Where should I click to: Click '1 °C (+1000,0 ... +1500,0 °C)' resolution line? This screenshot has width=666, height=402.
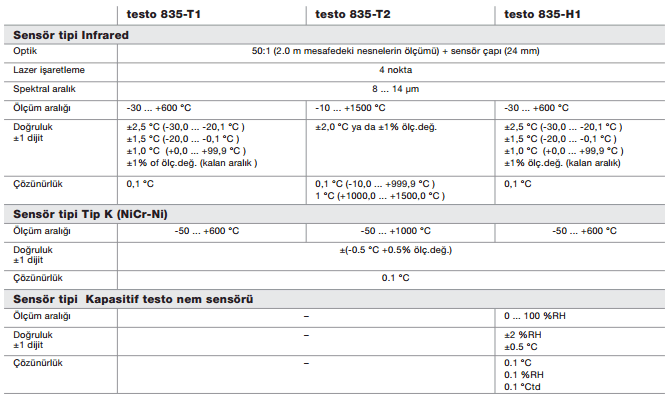(375, 196)
